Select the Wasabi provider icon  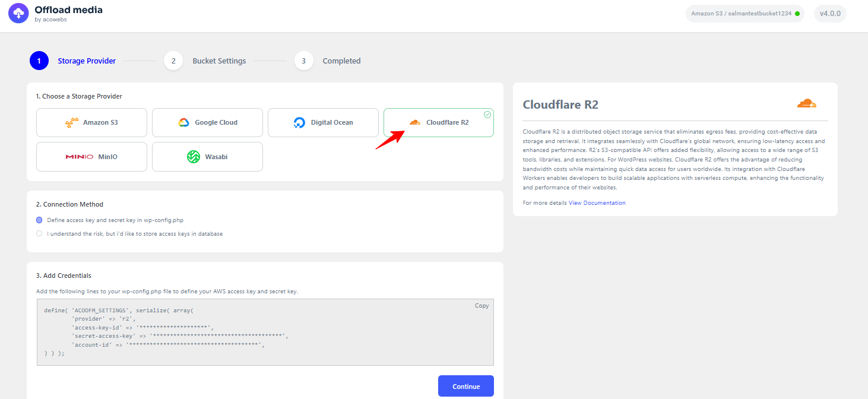[194, 157]
